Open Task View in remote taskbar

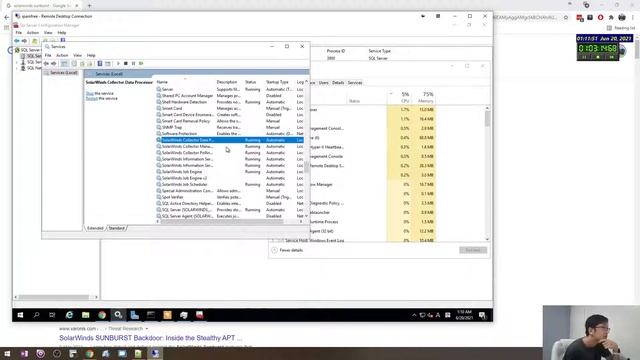click(52, 315)
